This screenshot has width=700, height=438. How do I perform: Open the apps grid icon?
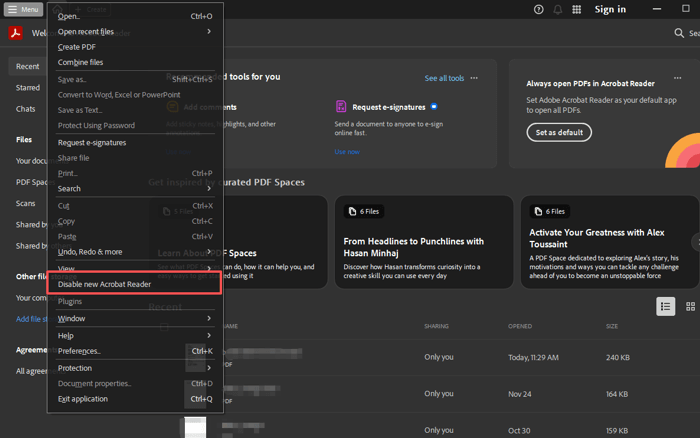coord(577,9)
